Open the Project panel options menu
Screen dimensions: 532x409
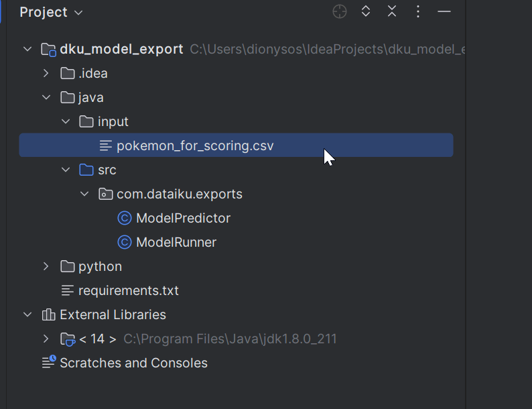[x=418, y=12]
